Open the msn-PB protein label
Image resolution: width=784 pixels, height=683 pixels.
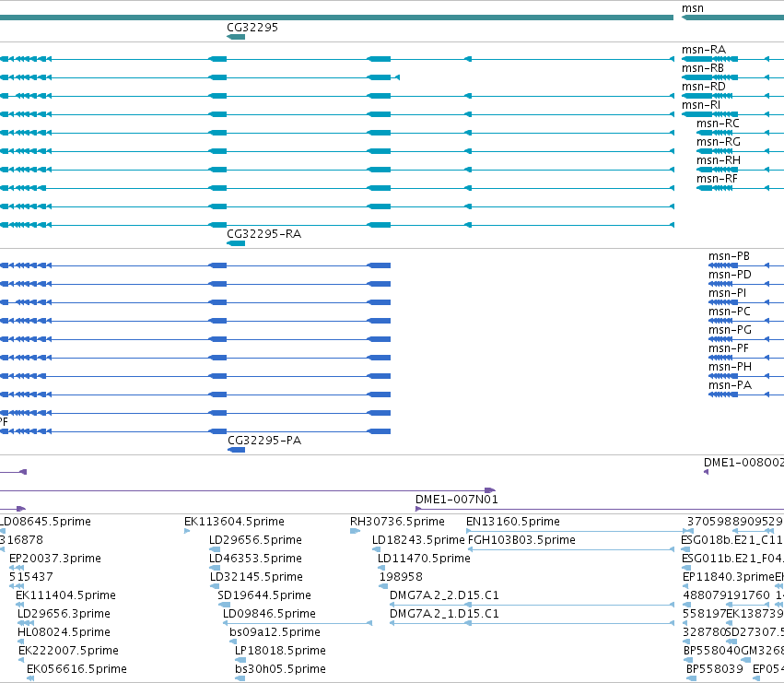[x=729, y=256]
